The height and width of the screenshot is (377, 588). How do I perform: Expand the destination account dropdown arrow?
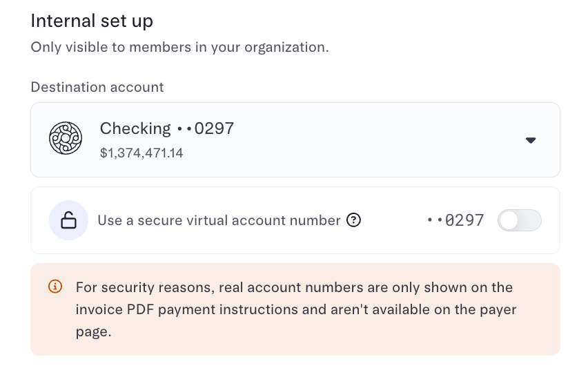[x=530, y=140]
